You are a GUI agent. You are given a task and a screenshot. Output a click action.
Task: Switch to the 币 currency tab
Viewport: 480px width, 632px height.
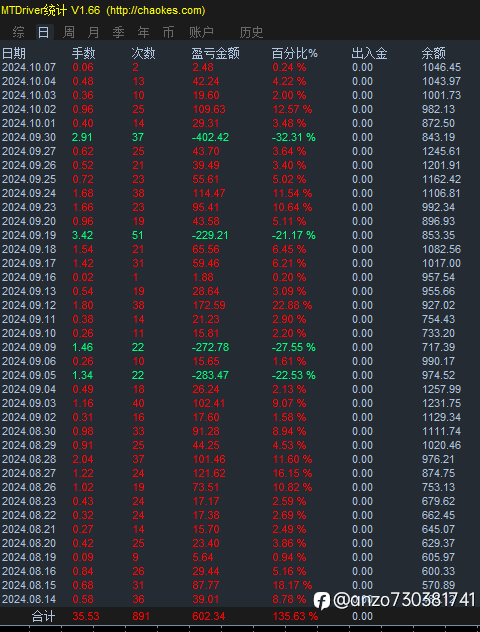pyautogui.click(x=168, y=32)
